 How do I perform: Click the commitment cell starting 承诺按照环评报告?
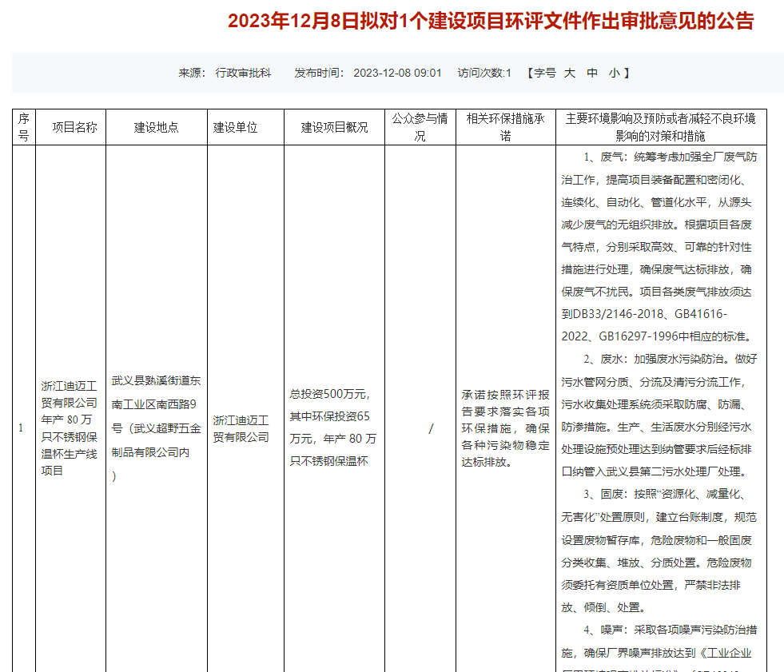coord(505,427)
